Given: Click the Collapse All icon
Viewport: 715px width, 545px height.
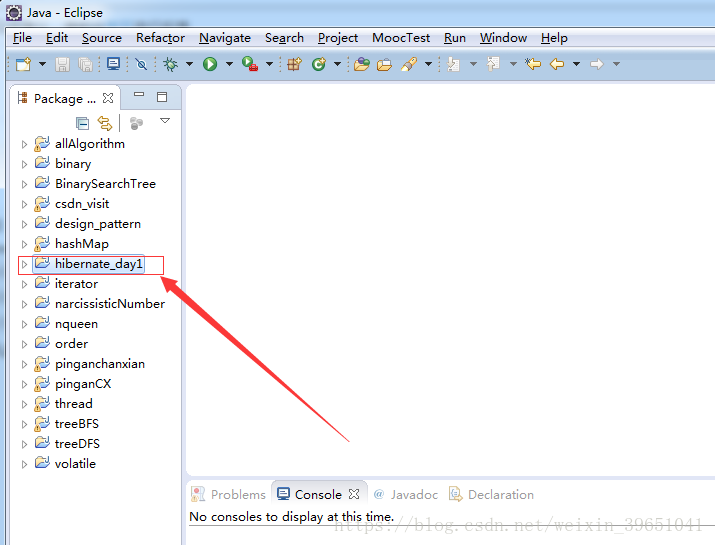Looking at the screenshot, I should (82, 123).
